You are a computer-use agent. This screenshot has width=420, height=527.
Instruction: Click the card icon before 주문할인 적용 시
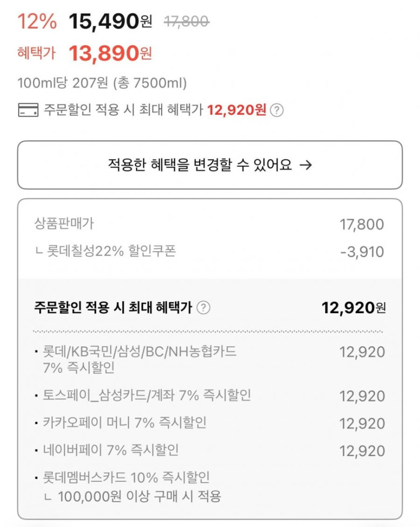[x=28, y=110]
